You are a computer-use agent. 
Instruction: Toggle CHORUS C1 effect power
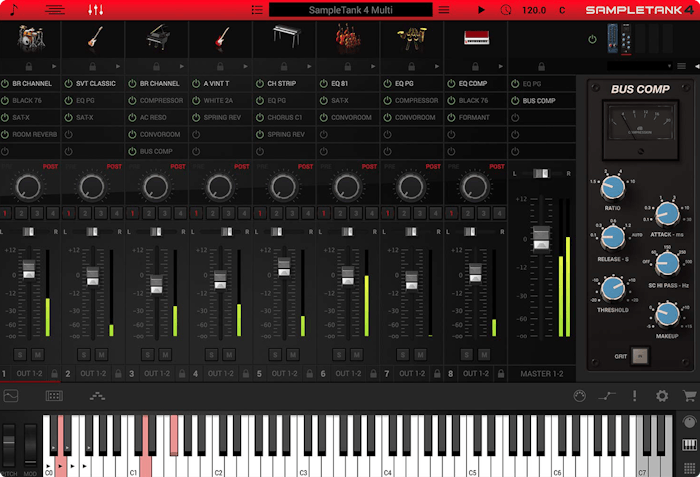coord(260,117)
